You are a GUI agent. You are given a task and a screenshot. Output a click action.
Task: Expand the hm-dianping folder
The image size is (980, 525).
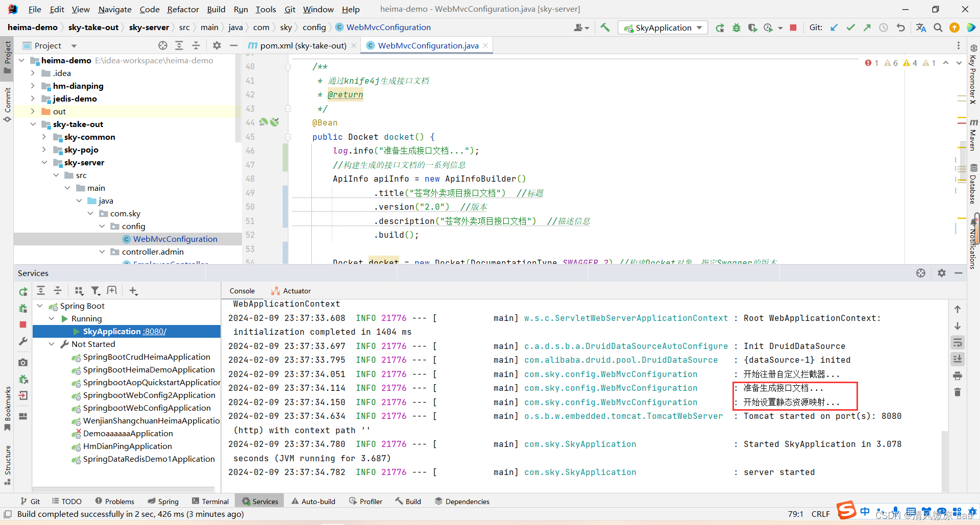(x=33, y=86)
